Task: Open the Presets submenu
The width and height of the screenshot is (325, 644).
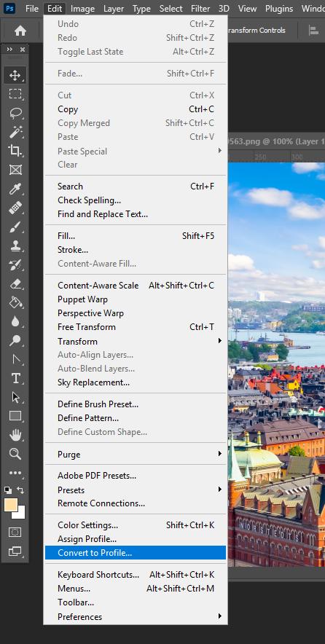Action: 136,490
